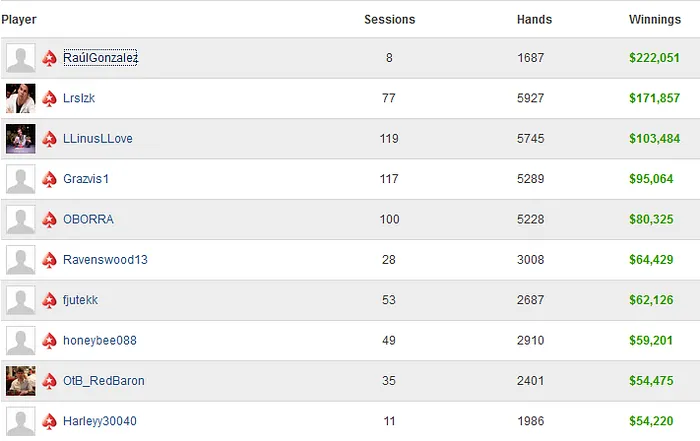The height and width of the screenshot is (441, 700).
Task: Click RaulGonzalez's blank placeholder avatar
Action: point(21,59)
